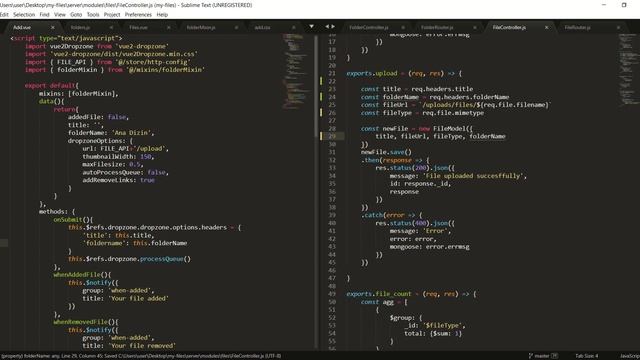
Task: Click 'mixins: [folderMixin]' line
Action: tap(79, 93)
